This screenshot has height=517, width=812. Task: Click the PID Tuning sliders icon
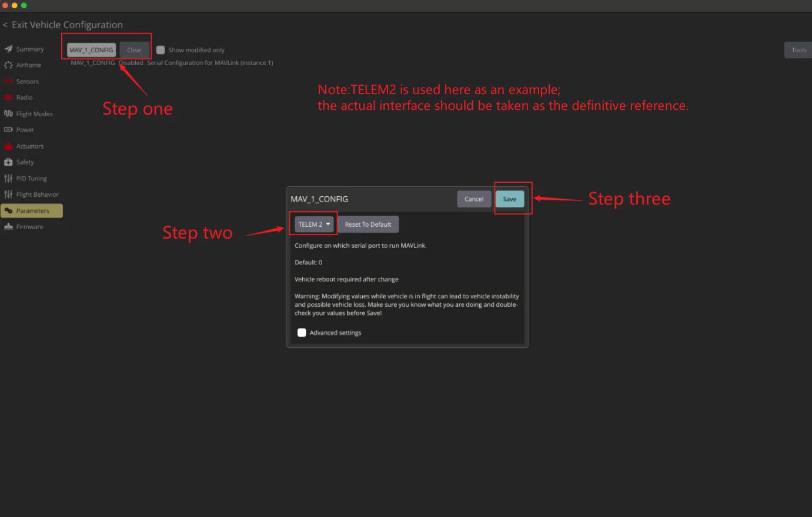pos(8,178)
